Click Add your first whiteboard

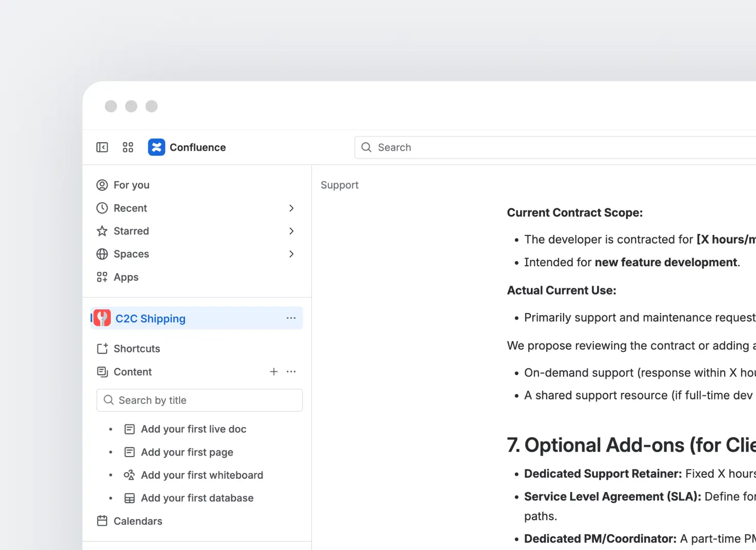pos(202,475)
